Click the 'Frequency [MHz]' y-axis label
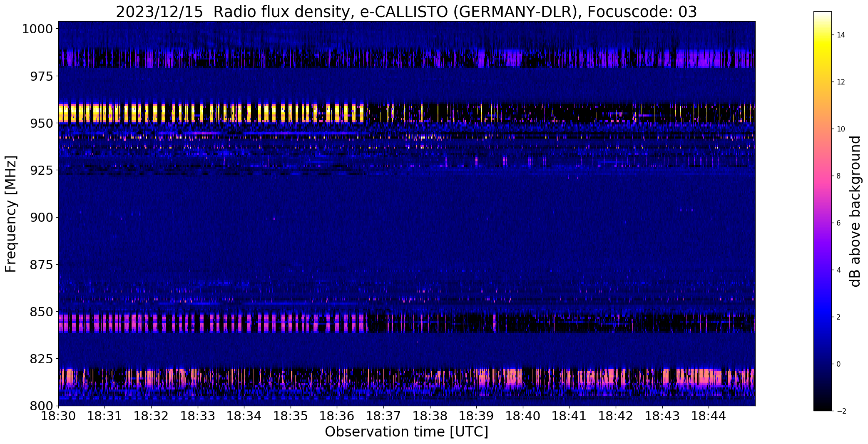 pyautogui.click(x=11, y=214)
